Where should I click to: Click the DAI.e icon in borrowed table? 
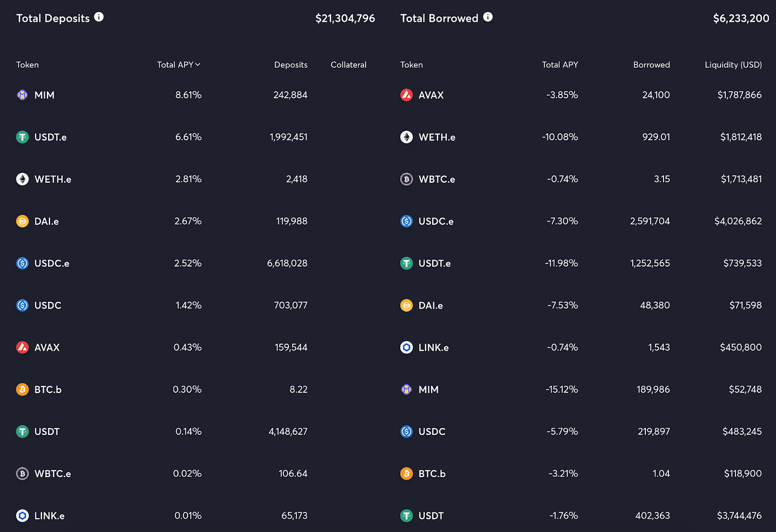click(x=407, y=305)
